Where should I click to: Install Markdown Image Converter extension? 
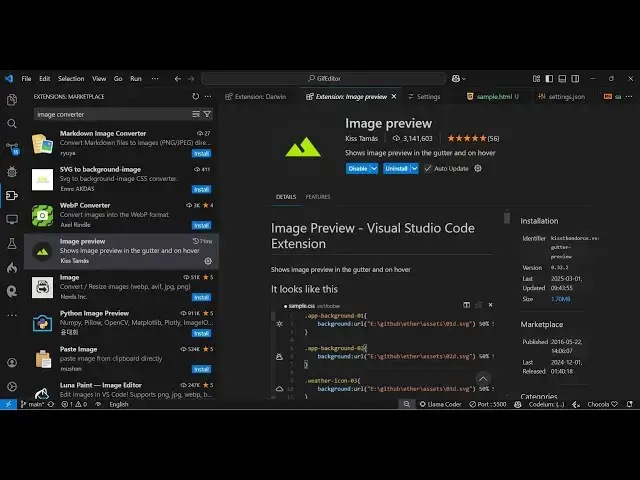(x=202, y=153)
